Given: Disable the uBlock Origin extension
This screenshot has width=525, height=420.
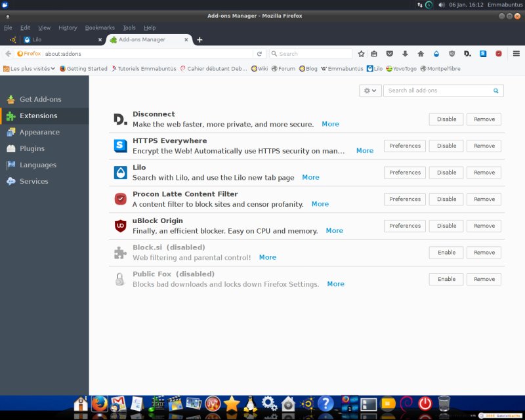Looking at the screenshot, I should pos(446,226).
